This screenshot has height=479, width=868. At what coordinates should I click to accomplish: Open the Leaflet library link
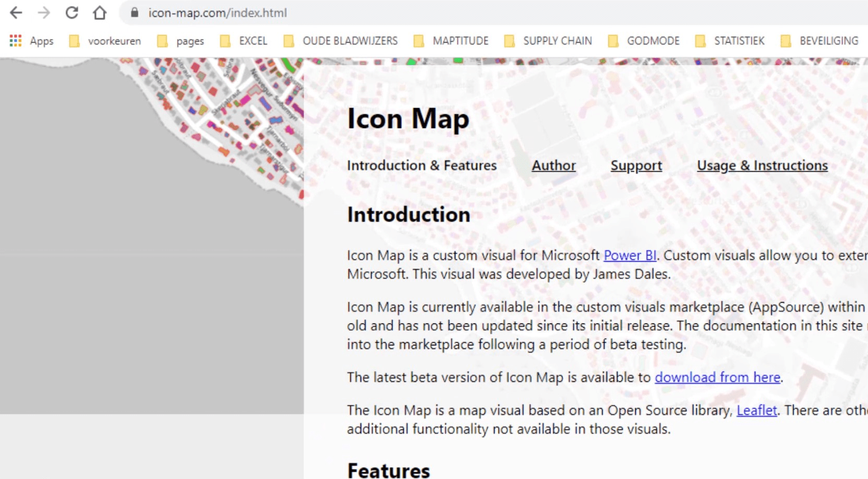click(x=757, y=410)
